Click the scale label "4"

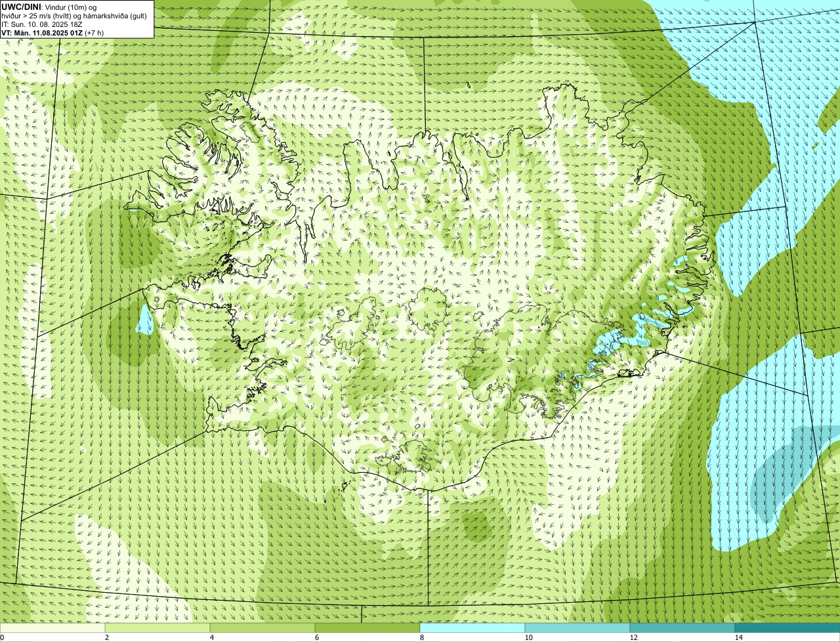tap(212, 637)
